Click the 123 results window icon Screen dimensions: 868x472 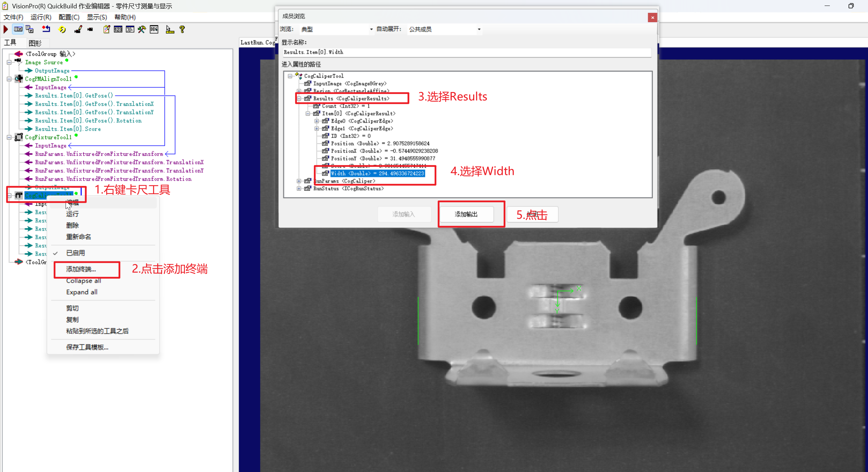118,29
